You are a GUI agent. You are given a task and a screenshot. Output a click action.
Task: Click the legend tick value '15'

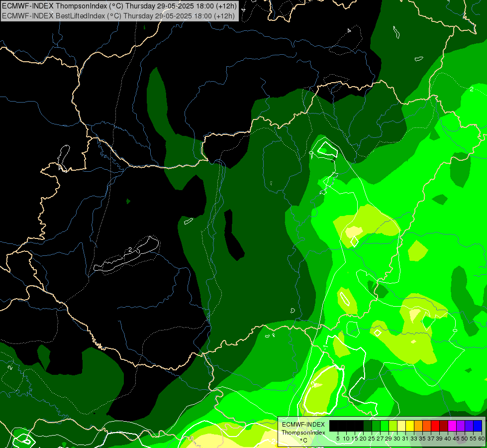coord(355,439)
